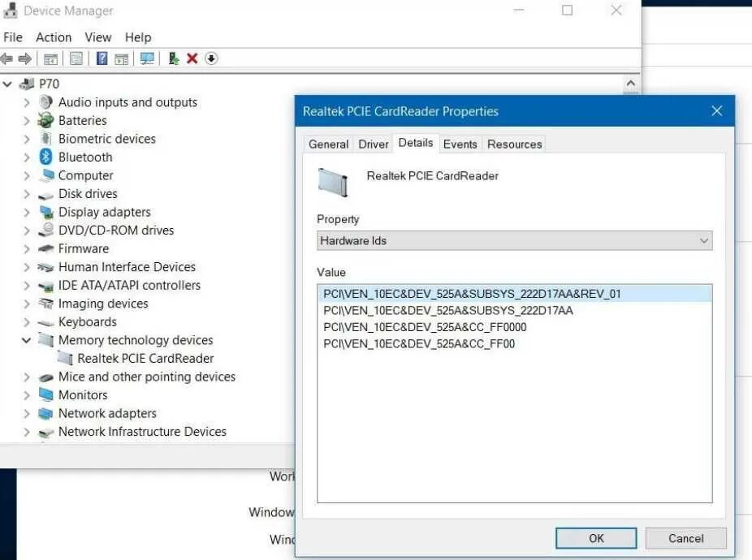Click the Properties toolbar icon
The height and width of the screenshot is (560, 752).
pyautogui.click(x=76, y=58)
